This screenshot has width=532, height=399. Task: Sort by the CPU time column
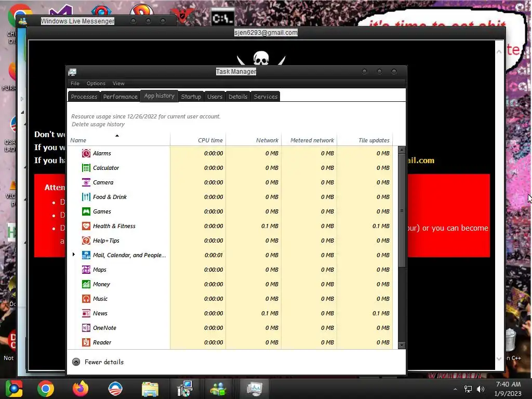(x=198, y=140)
